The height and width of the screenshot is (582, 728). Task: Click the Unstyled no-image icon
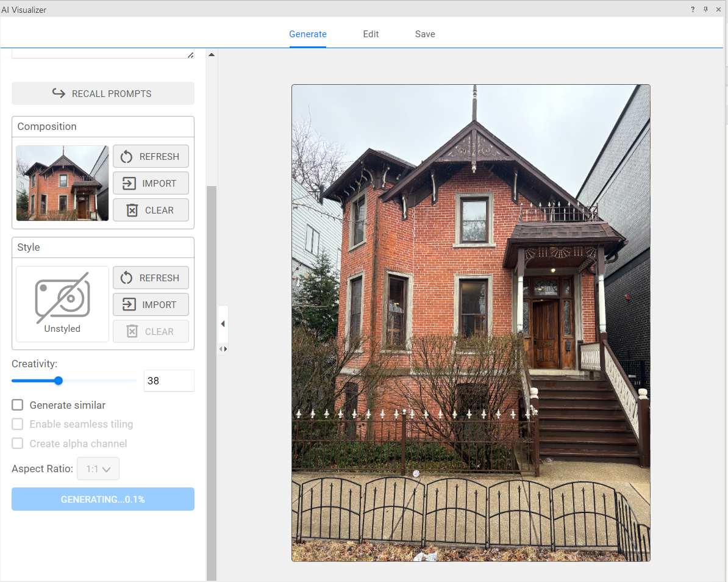coord(62,298)
